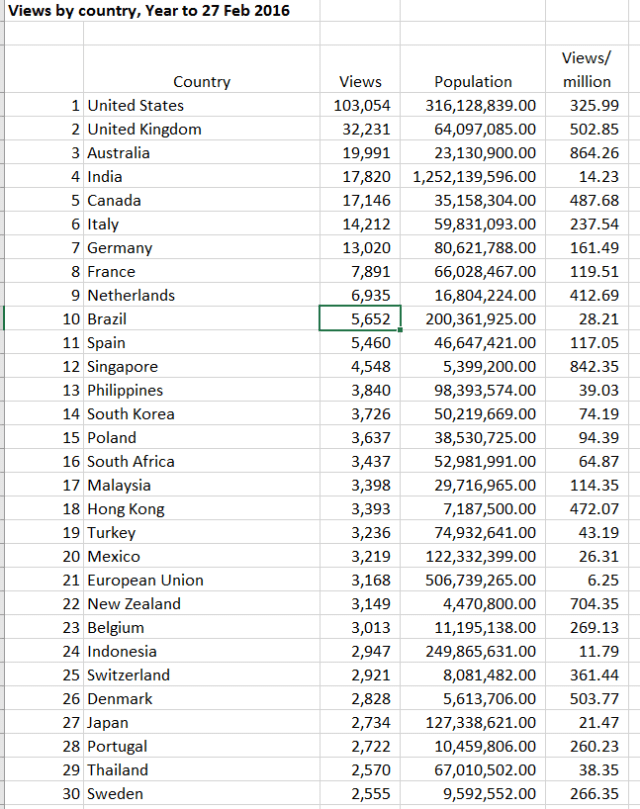The height and width of the screenshot is (809, 640).
Task: Click the 'United States' country cell
Action: click(x=135, y=105)
